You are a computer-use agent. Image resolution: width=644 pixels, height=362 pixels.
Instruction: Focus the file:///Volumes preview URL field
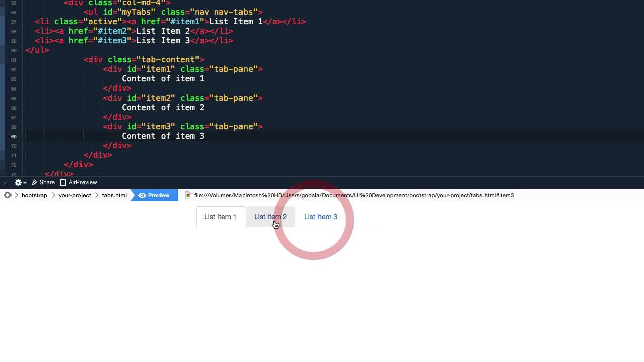(x=354, y=195)
